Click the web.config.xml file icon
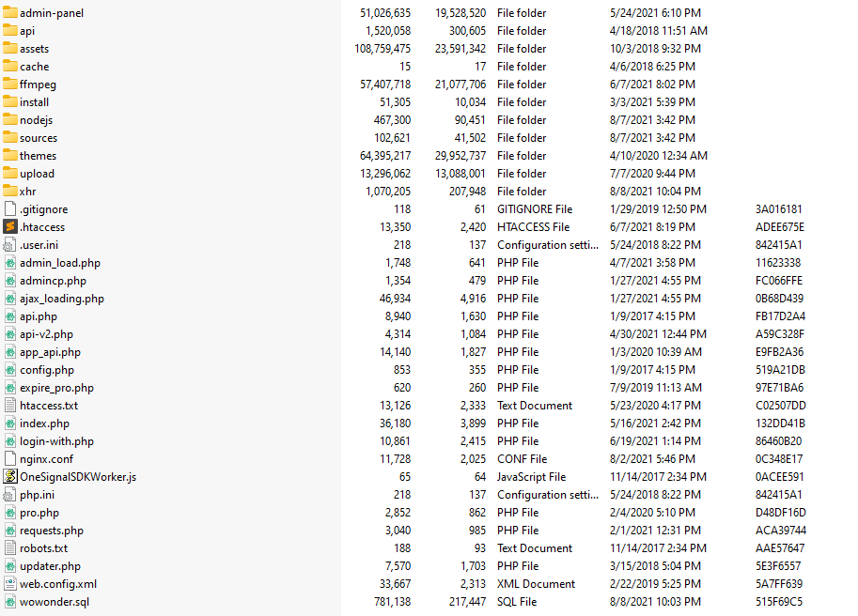 10,584
